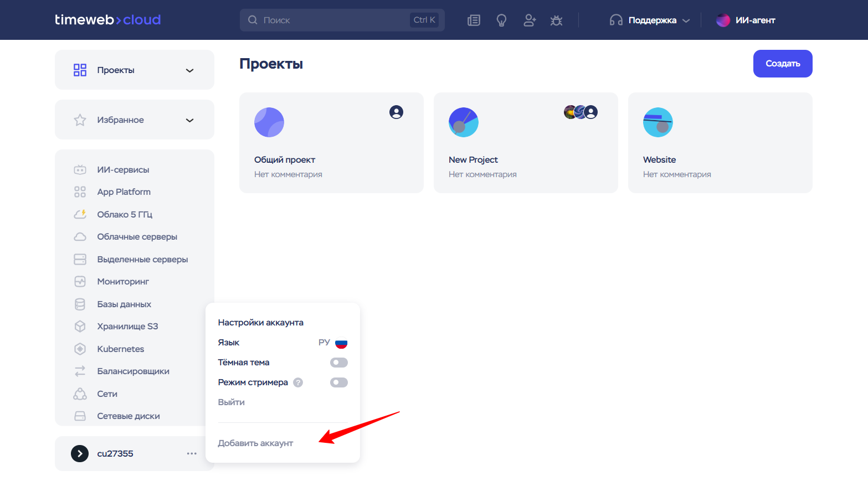Click the Создать button
Image resolution: width=868 pixels, height=481 pixels.
(x=783, y=64)
